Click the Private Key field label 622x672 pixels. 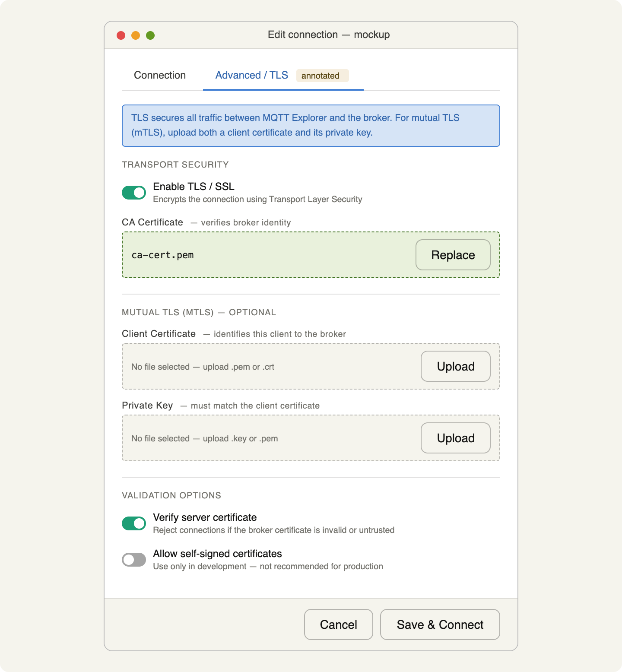pyautogui.click(x=147, y=405)
